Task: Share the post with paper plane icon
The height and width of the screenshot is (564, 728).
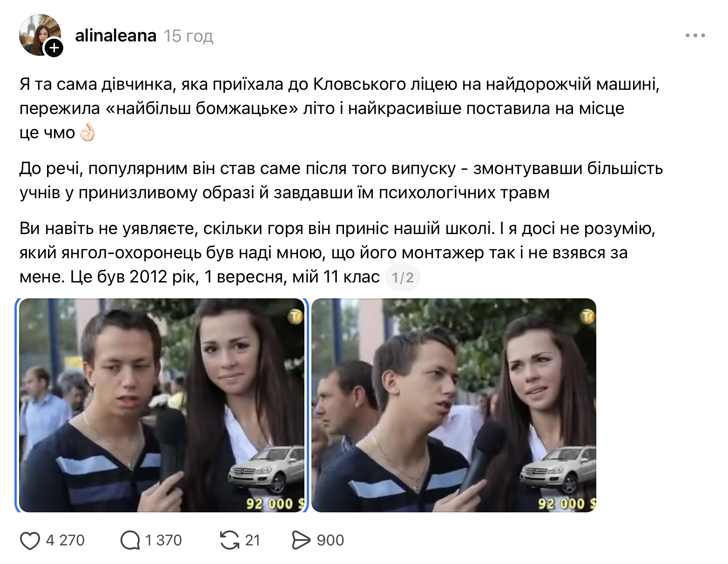Action: point(301,540)
